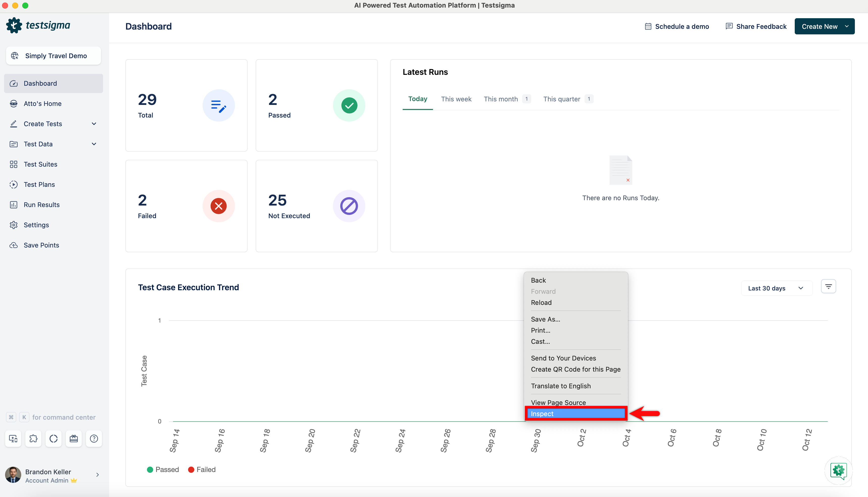Click the Settings gear icon
Viewport: 868px width, 497px height.
(14, 225)
